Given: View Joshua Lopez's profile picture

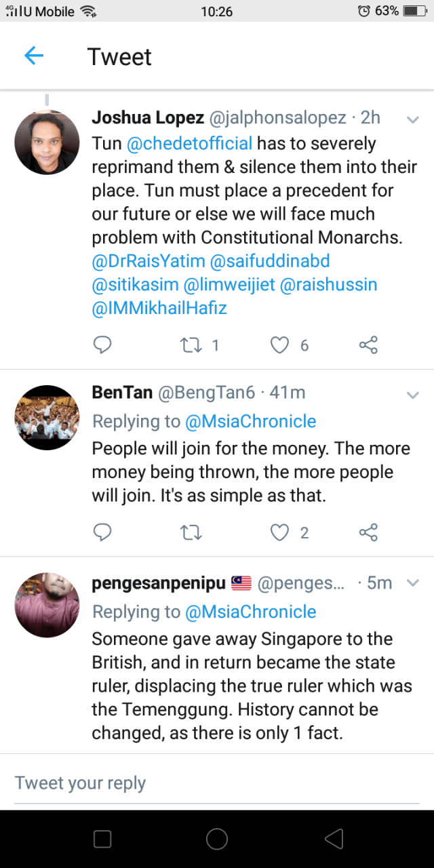Looking at the screenshot, I should [47, 142].
